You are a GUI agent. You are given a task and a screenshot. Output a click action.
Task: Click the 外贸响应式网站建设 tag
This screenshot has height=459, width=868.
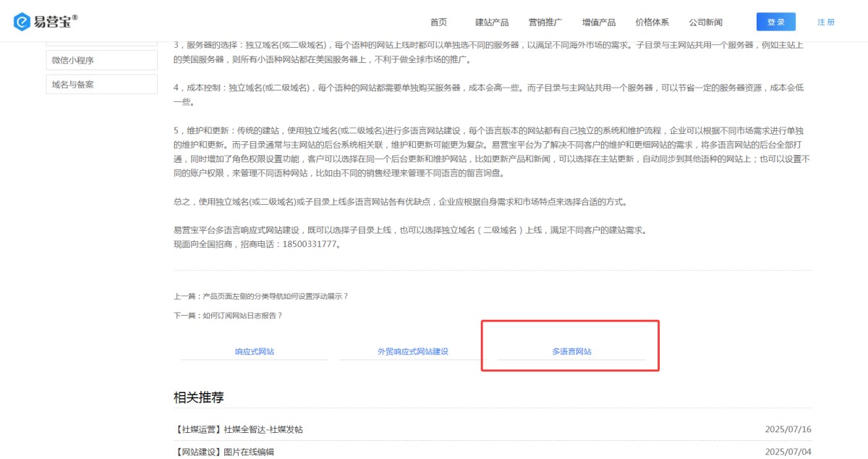pyautogui.click(x=413, y=352)
